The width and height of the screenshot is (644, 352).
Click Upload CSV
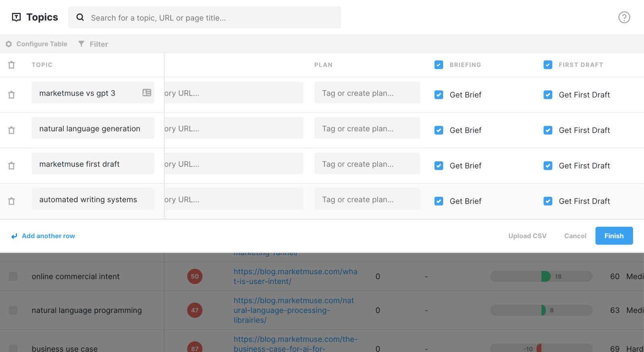point(527,236)
